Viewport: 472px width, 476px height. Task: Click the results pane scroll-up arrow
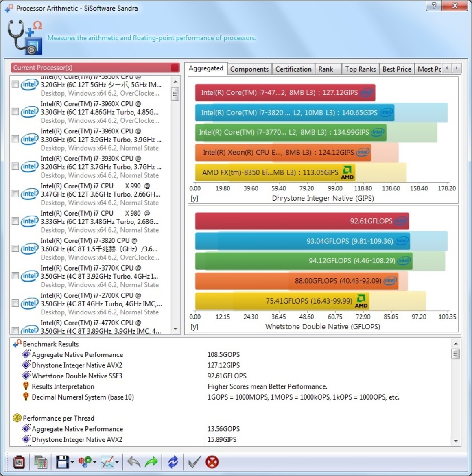pyautogui.click(x=456, y=344)
